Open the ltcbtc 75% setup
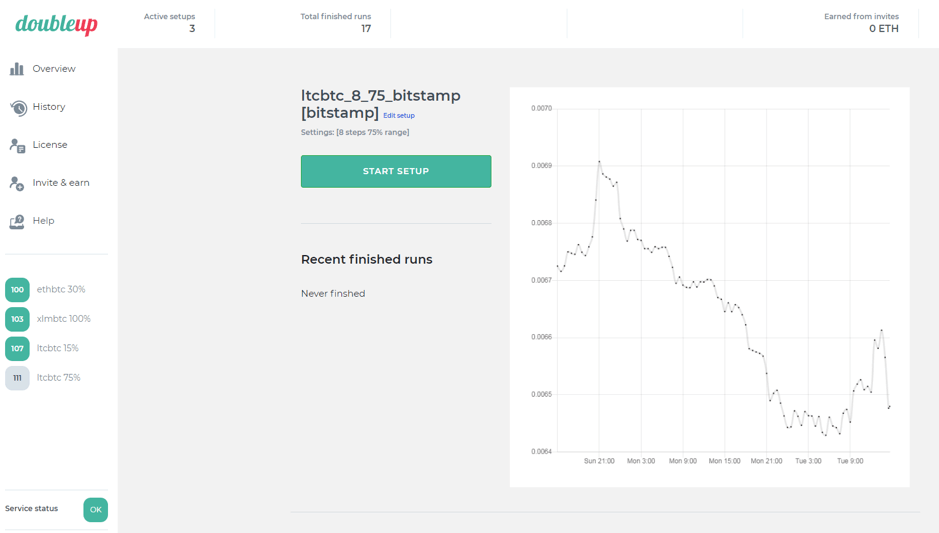The image size is (939, 533). click(x=59, y=378)
